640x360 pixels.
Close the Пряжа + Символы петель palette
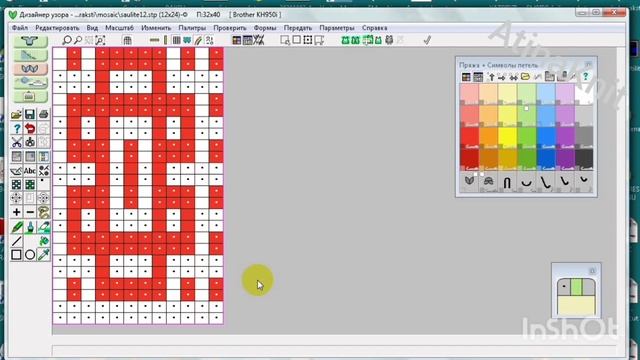(588, 64)
